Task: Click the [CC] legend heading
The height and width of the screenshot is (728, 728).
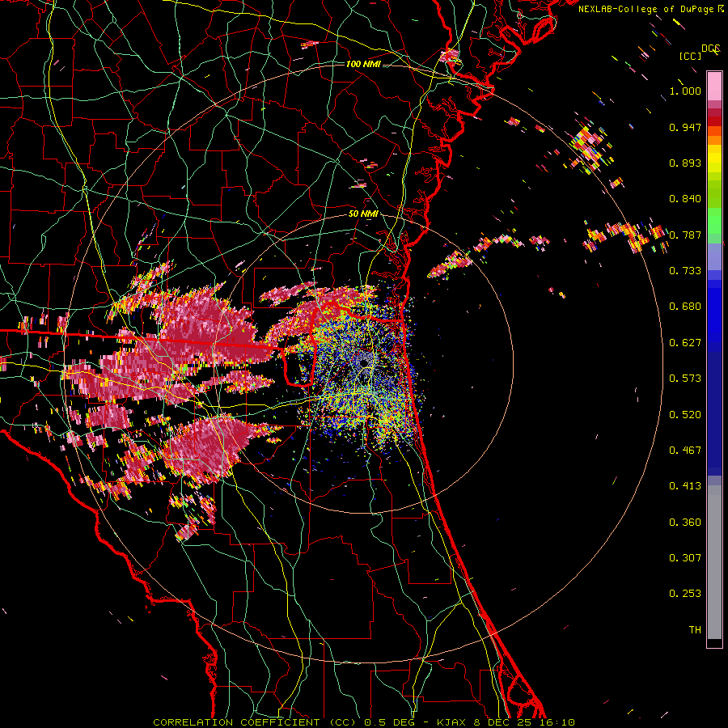Action: 691,56
